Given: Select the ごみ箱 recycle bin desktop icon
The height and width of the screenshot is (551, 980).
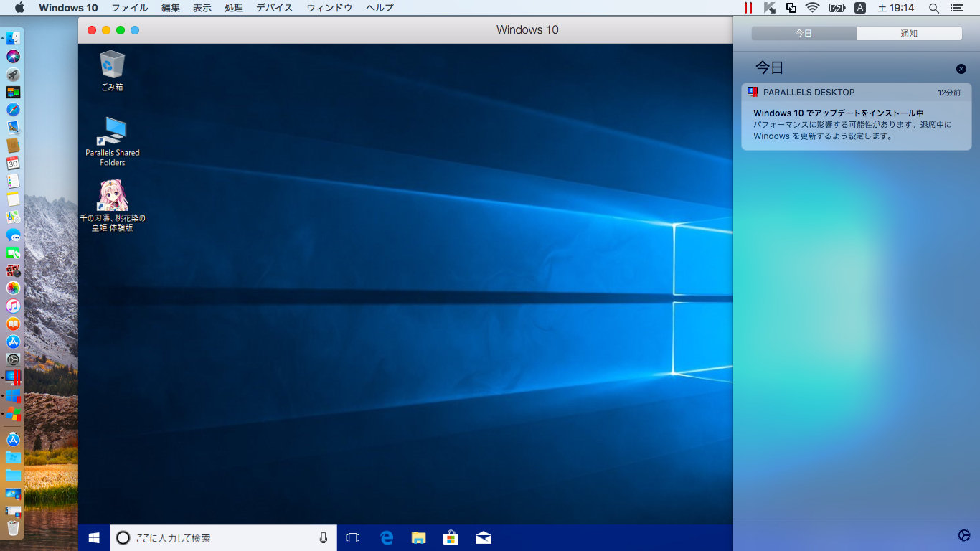Looking at the screenshot, I should click(112, 70).
